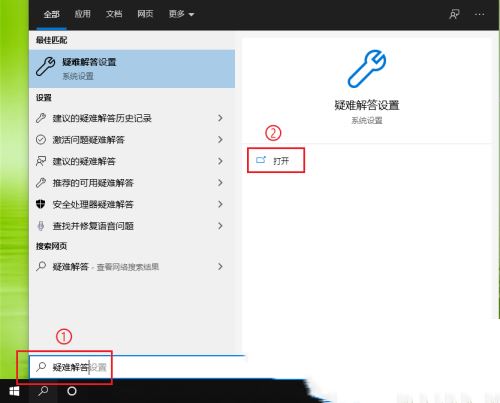The height and width of the screenshot is (403, 500).
Task: Click the Windows Start logo button
Action: 14,391
